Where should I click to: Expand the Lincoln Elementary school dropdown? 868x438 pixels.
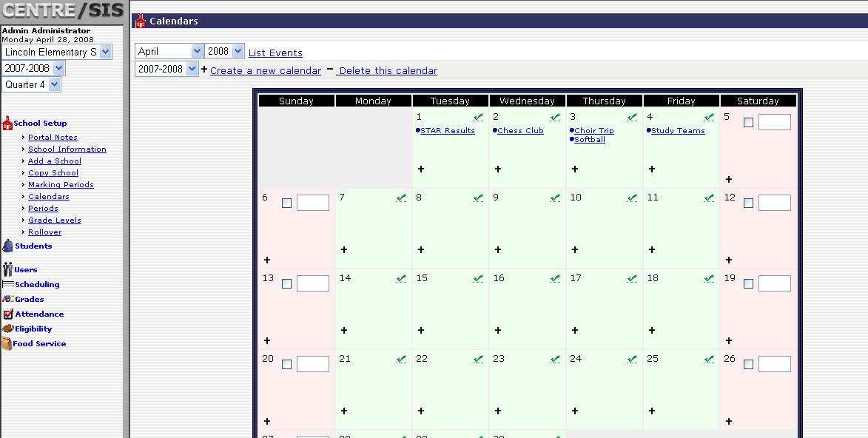click(57, 52)
